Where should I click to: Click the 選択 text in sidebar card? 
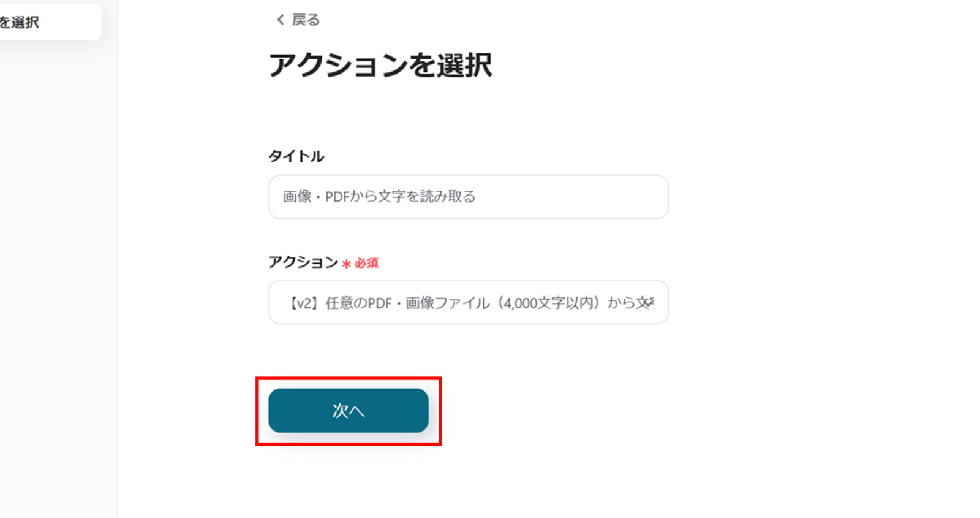(24, 23)
